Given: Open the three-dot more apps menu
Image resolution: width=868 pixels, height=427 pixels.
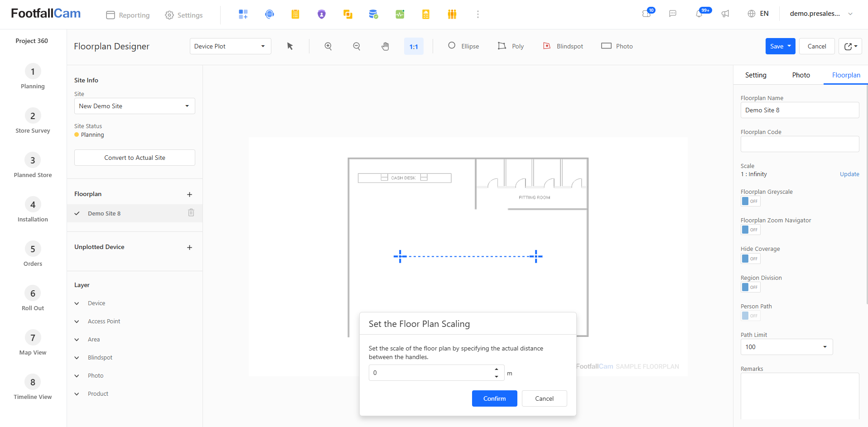Looking at the screenshot, I should tap(477, 14).
